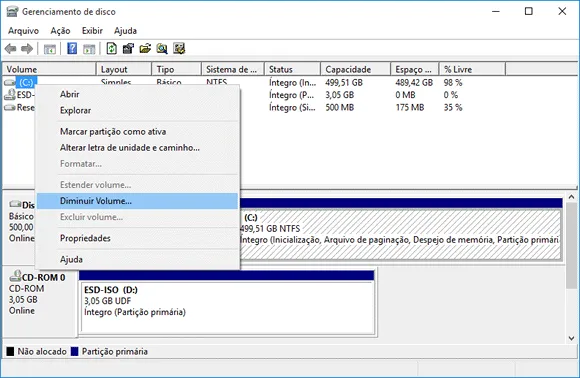Sort by % Livre column header
Viewport: 580px width, 378px height.
[x=472, y=69]
